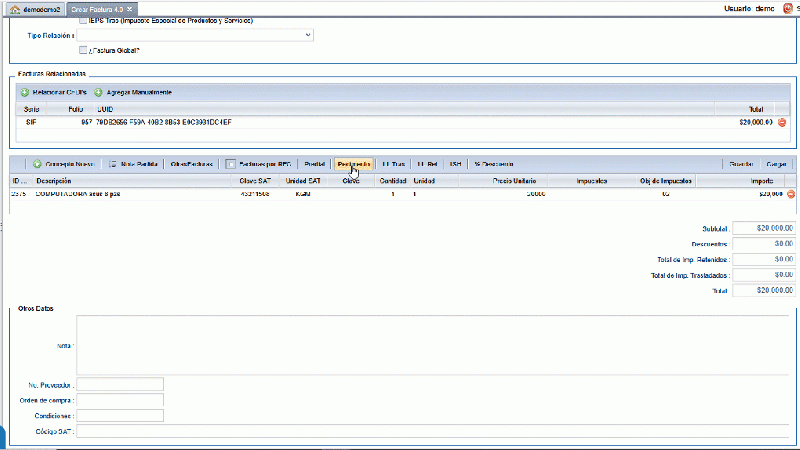The height and width of the screenshot is (450, 800).
Task: Enable the IEPS Tras checkbox
Action: (83, 20)
